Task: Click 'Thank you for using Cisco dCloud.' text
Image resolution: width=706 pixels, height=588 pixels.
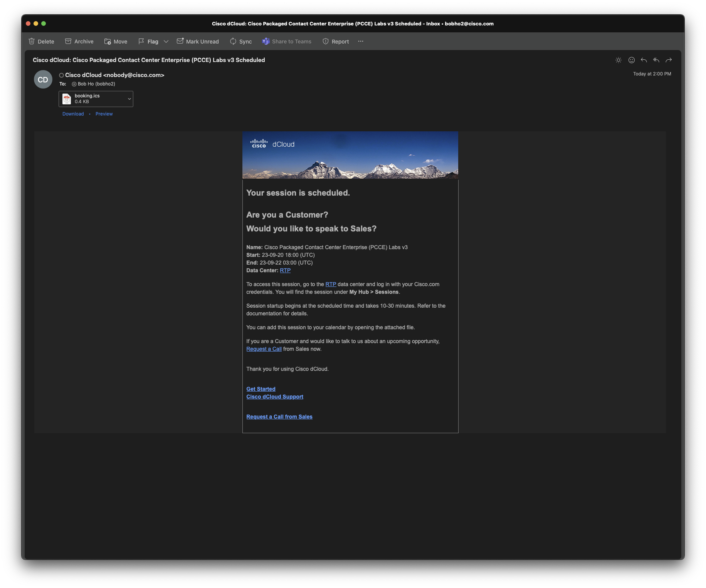Action: point(287,369)
